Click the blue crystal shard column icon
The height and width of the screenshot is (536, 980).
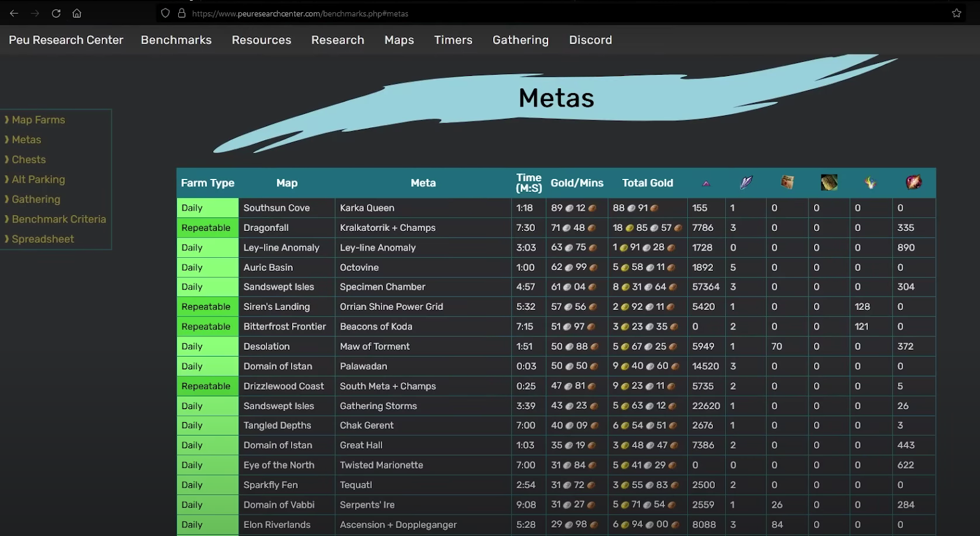(745, 183)
